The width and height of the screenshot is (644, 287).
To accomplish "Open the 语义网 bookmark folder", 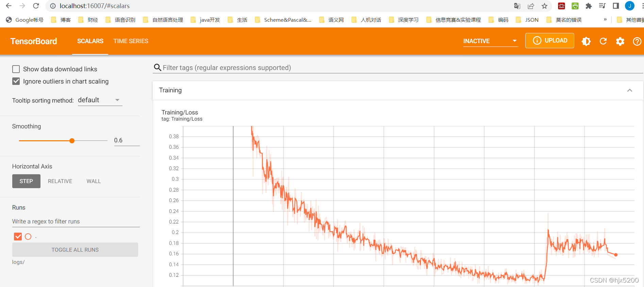I will pyautogui.click(x=331, y=20).
